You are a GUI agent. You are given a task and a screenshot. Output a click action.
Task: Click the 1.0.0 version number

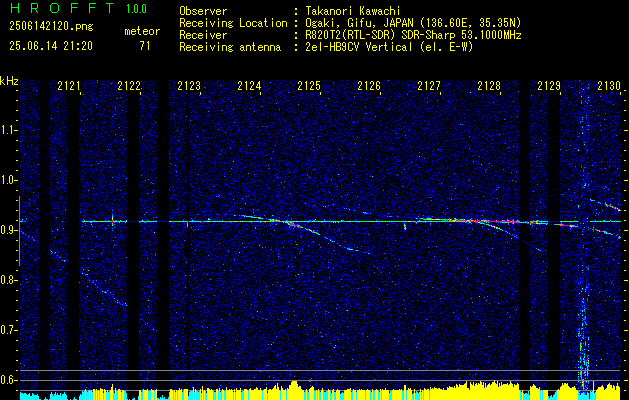(136, 9)
